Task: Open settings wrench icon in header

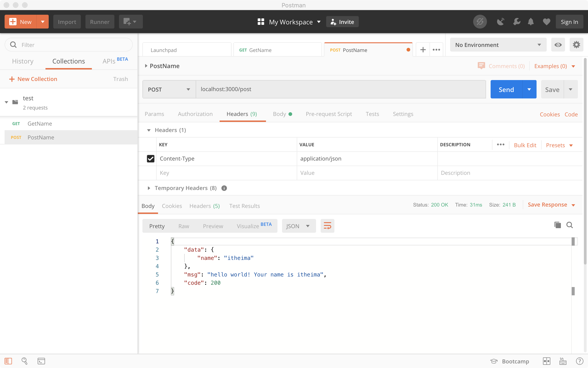Action: point(517,22)
